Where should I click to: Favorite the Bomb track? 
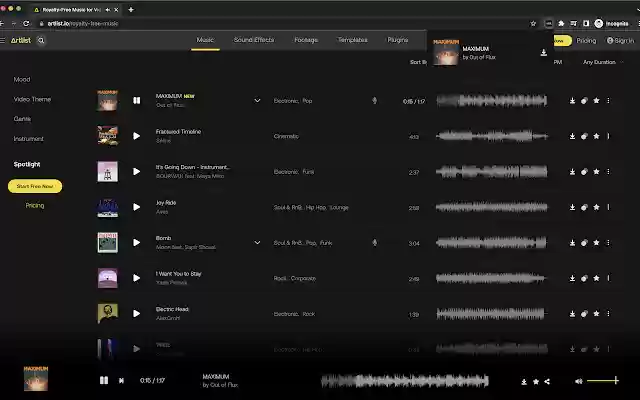point(596,242)
